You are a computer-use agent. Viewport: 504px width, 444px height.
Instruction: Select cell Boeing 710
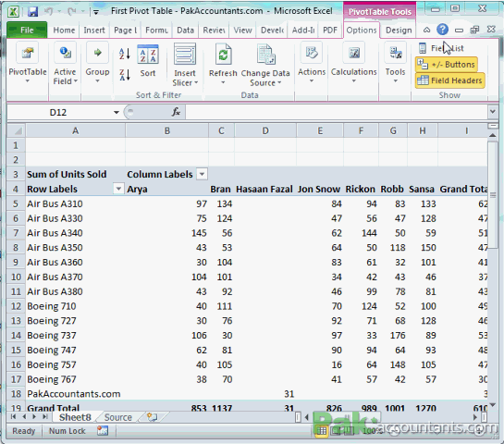[76, 306]
